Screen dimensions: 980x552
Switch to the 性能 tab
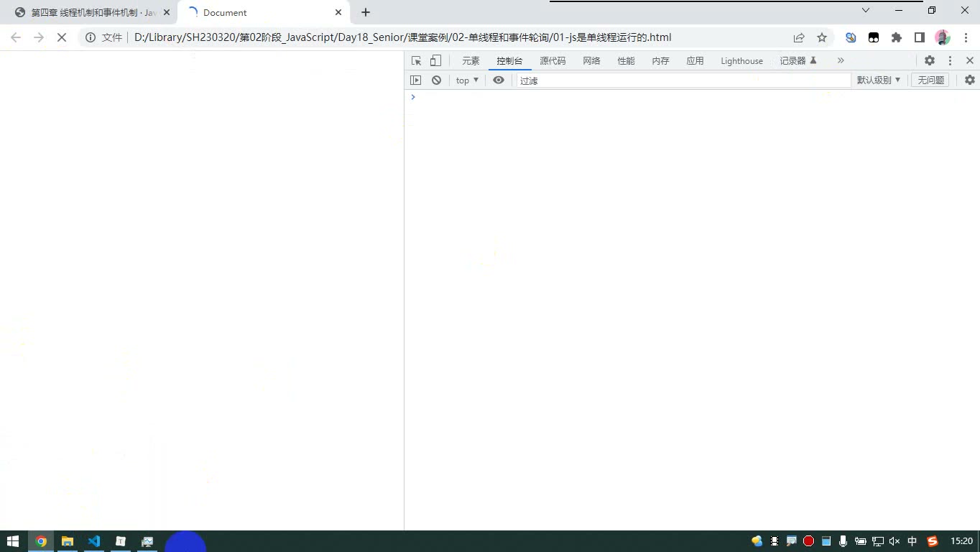tap(626, 61)
